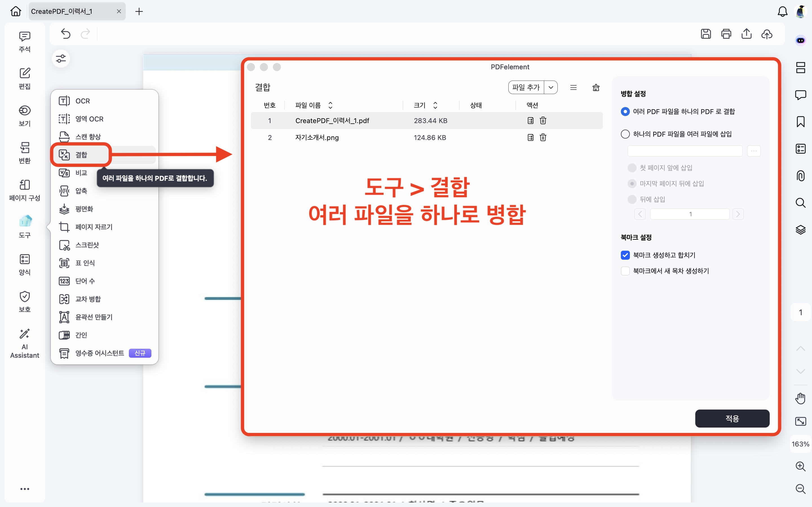This screenshot has height=507, width=812.
Task: Click the clear list broom icon
Action: (x=596, y=88)
